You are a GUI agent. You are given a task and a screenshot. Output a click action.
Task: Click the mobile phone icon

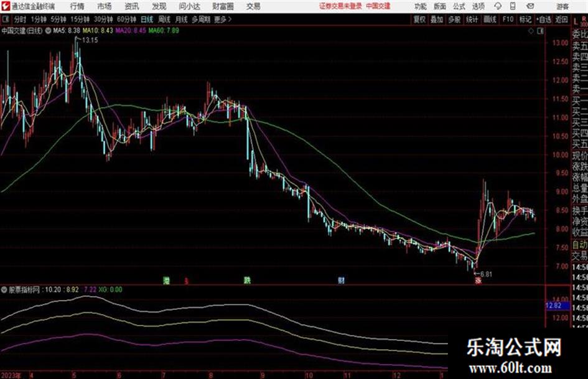pyautogui.click(x=513, y=6)
